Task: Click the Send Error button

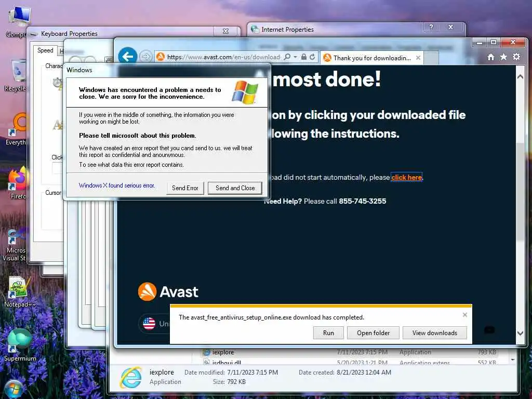Action: [x=185, y=188]
